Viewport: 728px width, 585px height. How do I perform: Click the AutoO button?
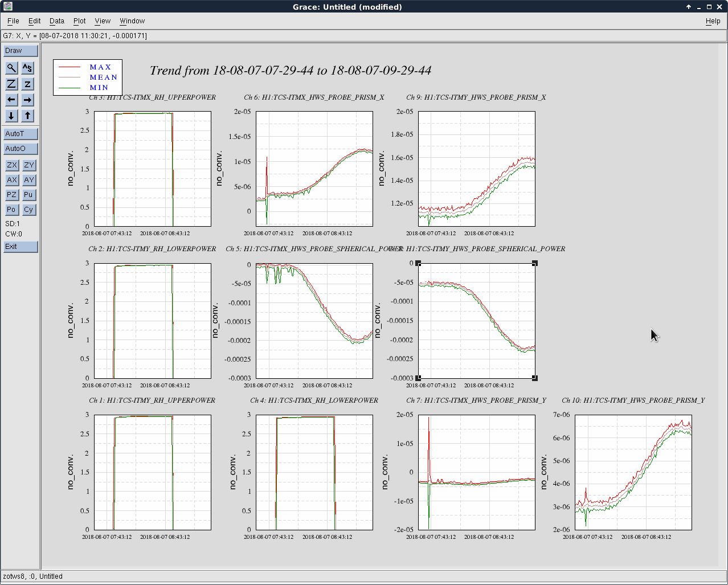(x=21, y=149)
